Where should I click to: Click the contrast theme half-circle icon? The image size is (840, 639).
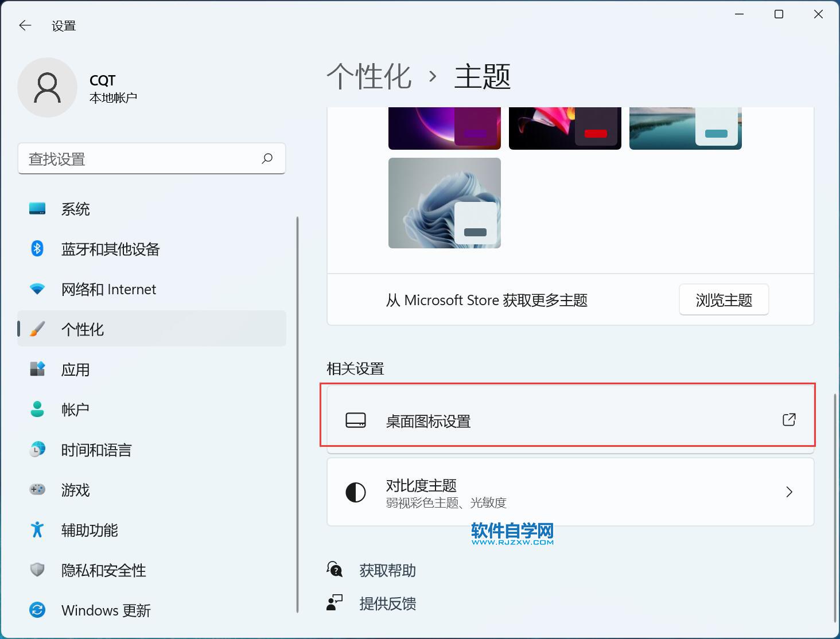point(356,492)
